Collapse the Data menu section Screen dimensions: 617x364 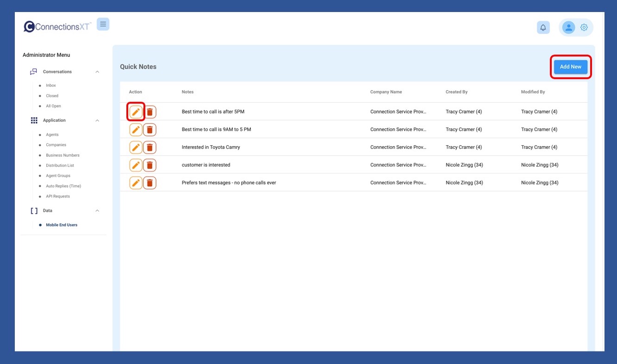[97, 211]
